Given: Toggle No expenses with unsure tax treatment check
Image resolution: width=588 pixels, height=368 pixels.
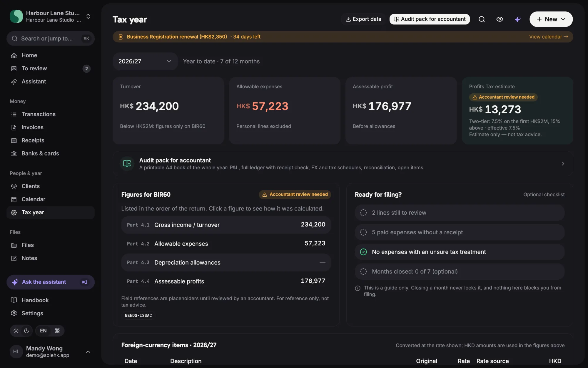Looking at the screenshot, I should pyautogui.click(x=460, y=252).
